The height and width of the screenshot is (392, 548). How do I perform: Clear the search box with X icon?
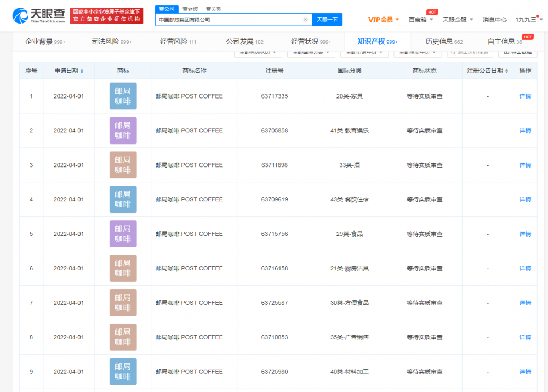point(305,20)
